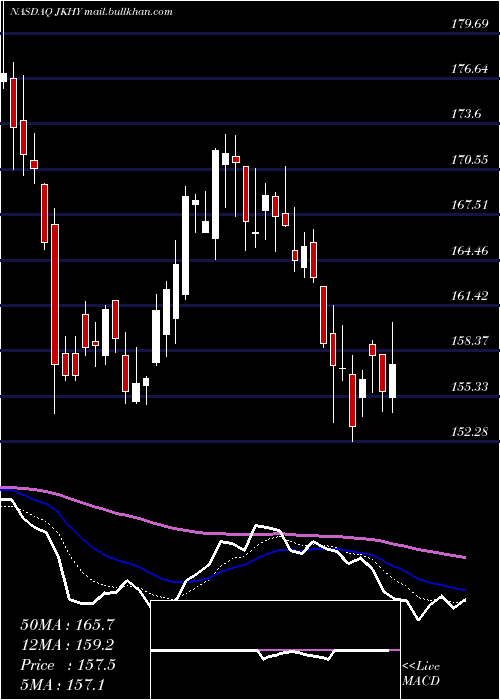Select the 158.37 price axis label

tap(470, 341)
